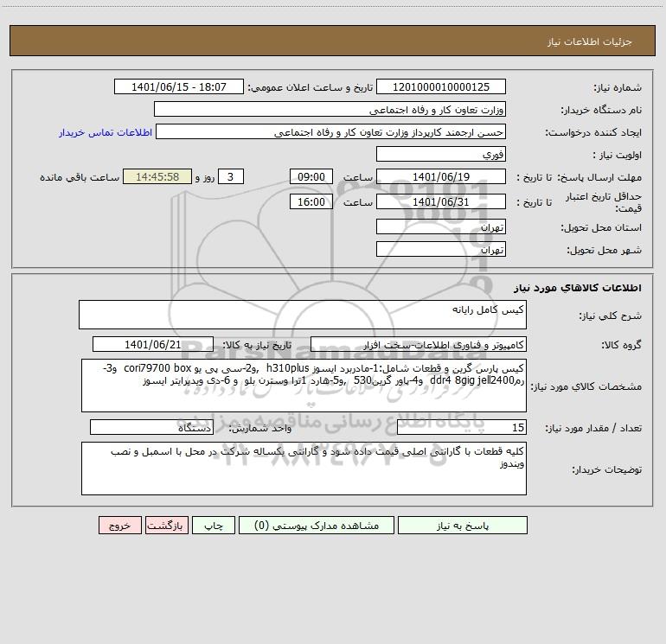The height and width of the screenshot is (644, 666).
Task: Click the validity time field 16:00
Action: pyautogui.click(x=311, y=201)
